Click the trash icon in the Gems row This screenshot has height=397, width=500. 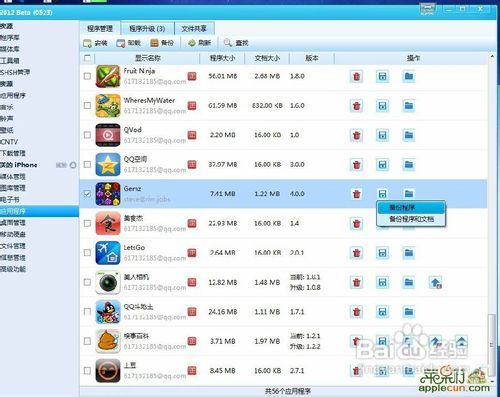coord(356,194)
